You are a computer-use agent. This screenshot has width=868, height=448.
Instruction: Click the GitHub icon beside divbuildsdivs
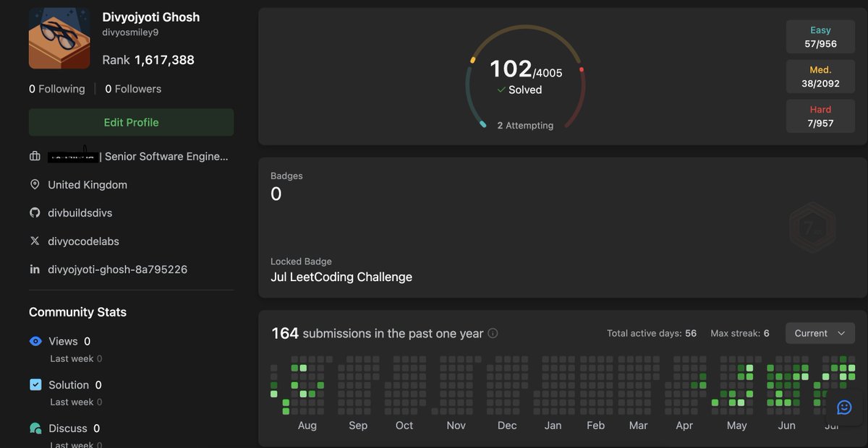(35, 212)
